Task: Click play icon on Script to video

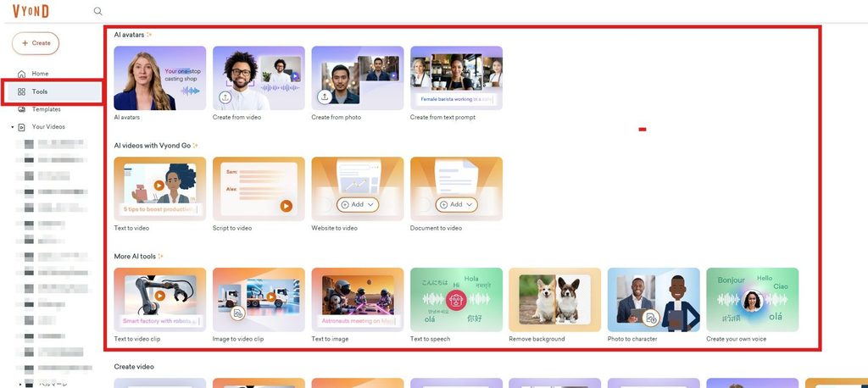Action: [286, 206]
